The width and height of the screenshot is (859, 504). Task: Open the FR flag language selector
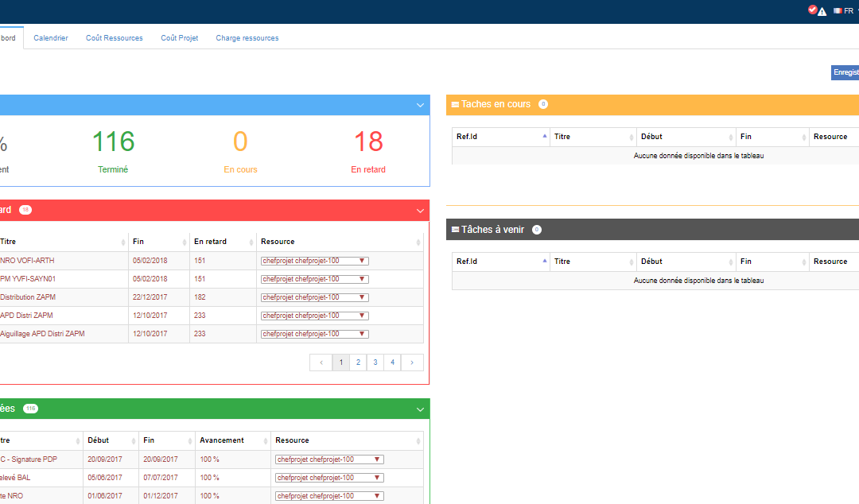coord(844,11)
